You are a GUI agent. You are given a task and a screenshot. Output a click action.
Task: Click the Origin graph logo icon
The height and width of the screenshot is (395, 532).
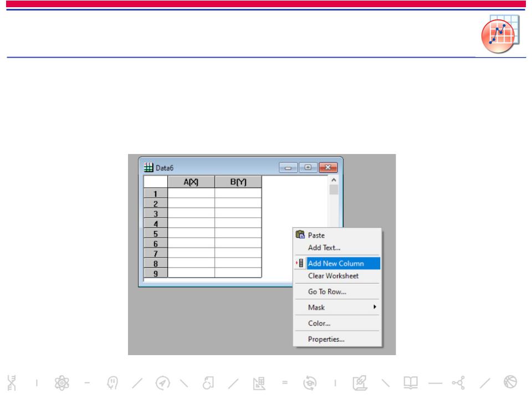tap(500, 34)
